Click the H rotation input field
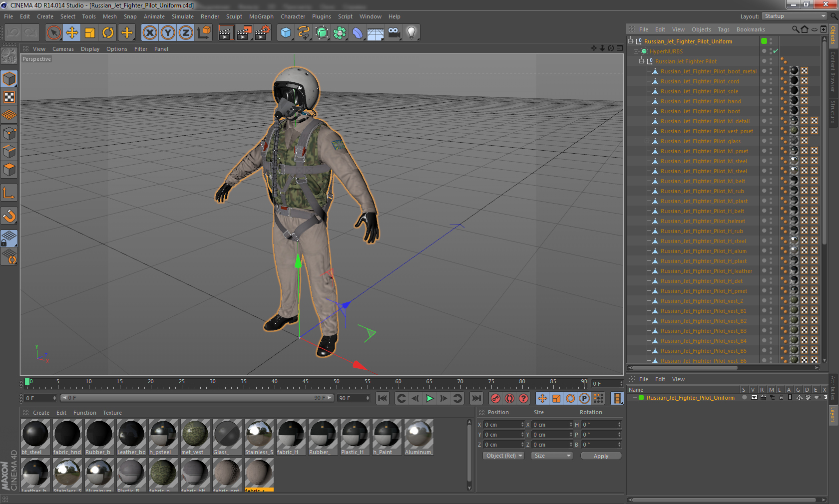The image size is (839, 504). pyautogui.click(x=601, y=425)
